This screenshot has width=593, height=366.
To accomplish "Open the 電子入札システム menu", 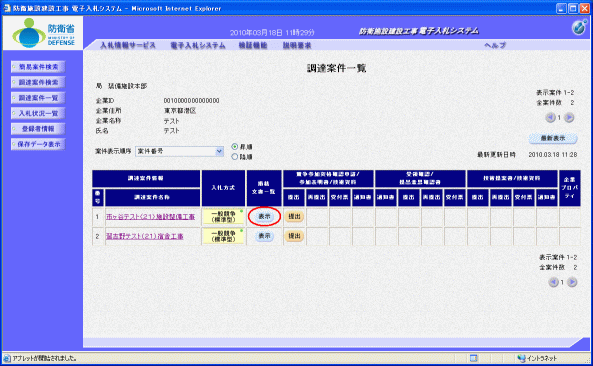I will 197,45.
